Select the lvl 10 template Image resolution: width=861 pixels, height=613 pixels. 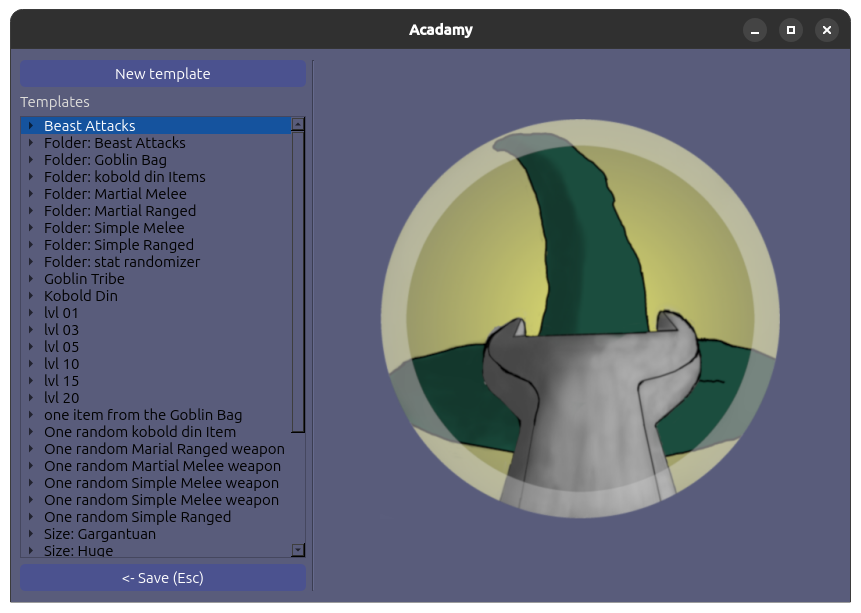pos(61,364)
